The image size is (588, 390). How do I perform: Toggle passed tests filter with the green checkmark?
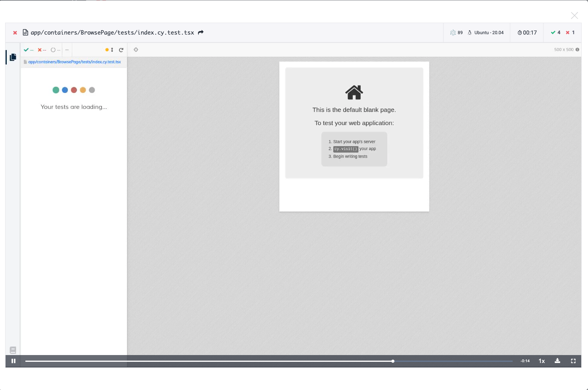(27, 50)
